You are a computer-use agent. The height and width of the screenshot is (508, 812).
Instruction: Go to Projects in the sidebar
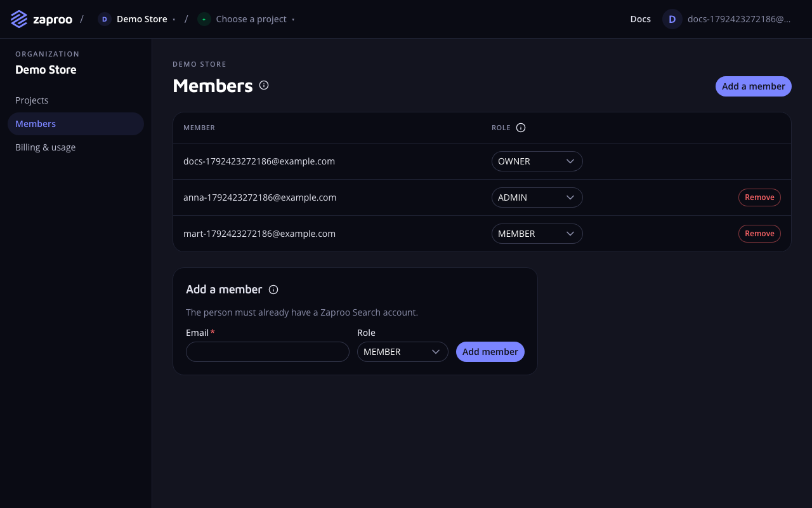coord(76,100)
